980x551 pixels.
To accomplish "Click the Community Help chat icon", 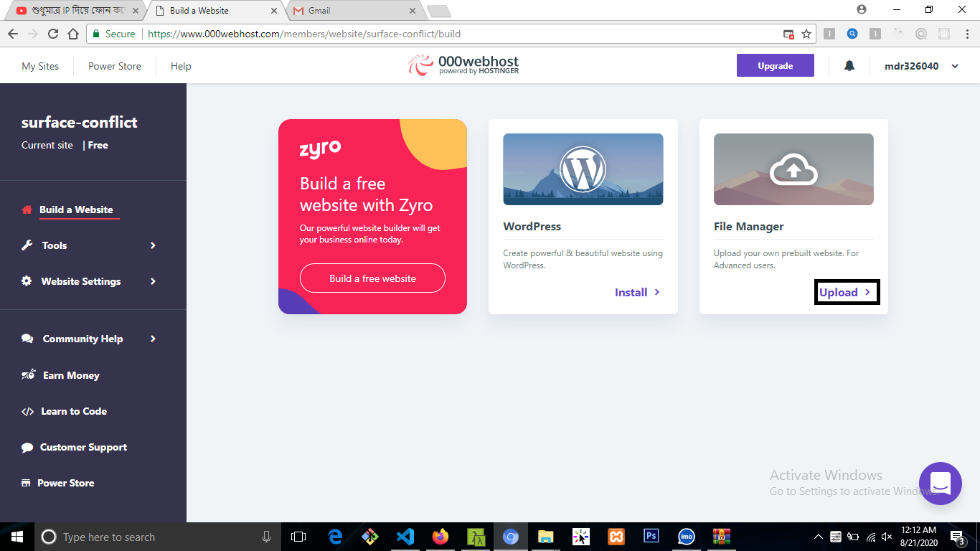I will 27,339.
